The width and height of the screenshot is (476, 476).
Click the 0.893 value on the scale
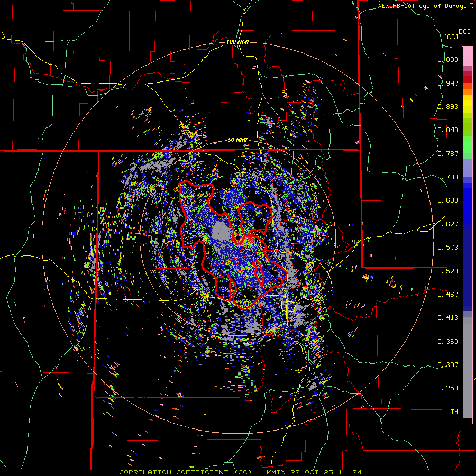(448, 106)
